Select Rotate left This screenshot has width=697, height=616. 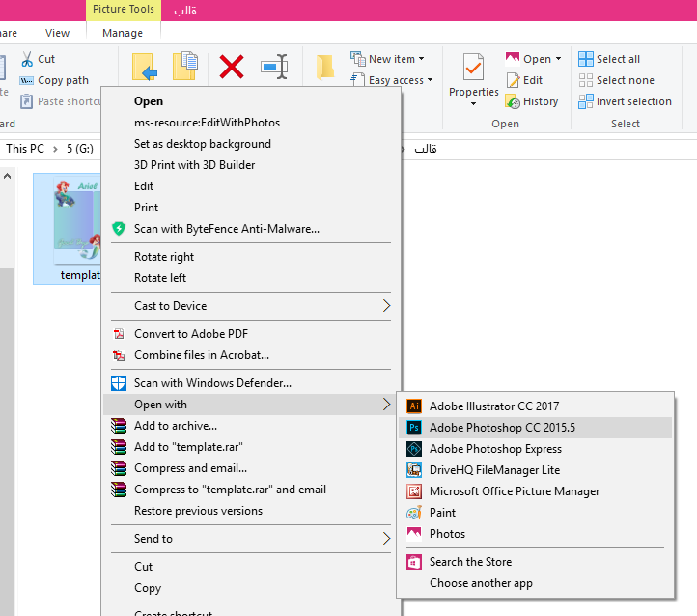[x=251, y=278]
